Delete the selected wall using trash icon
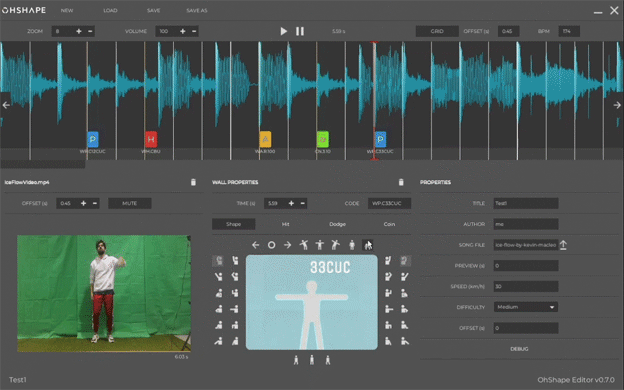Viewport: 624px width, 390px height. click(x=401, y=182)
